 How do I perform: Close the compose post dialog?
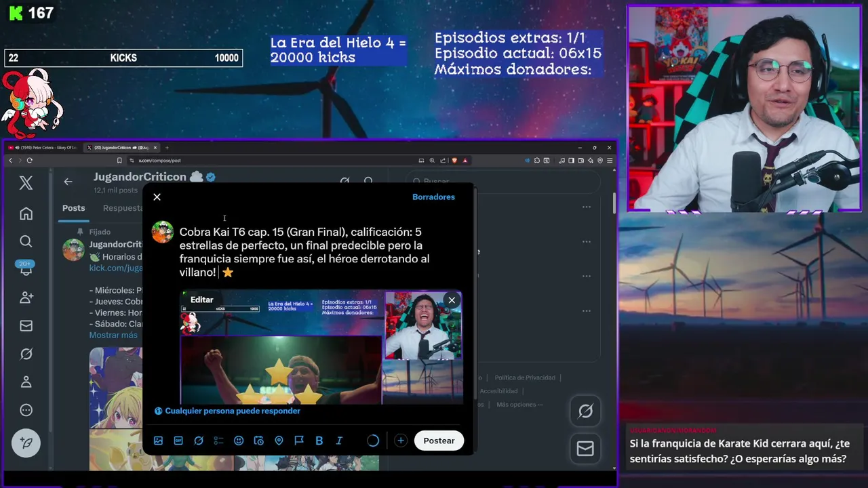157,197
